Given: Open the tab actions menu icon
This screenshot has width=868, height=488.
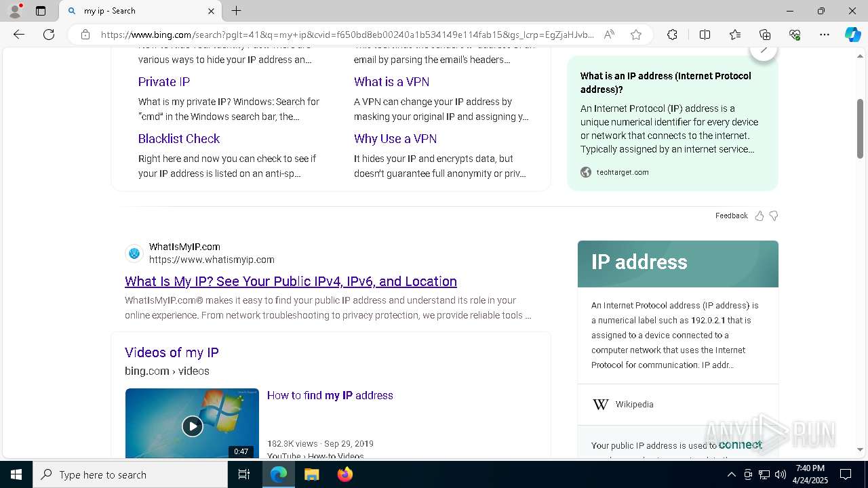Looking at the screenshot, I should coord(41,11).
